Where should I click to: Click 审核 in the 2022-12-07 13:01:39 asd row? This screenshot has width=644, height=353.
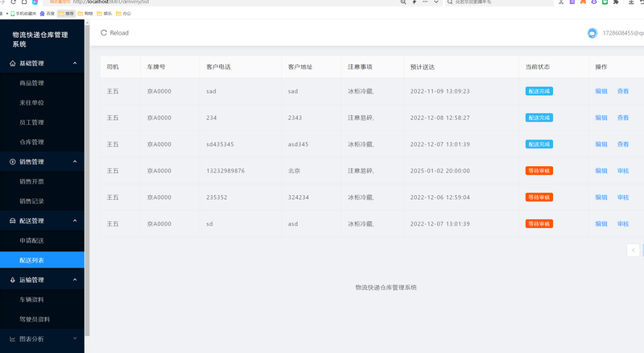623,224
